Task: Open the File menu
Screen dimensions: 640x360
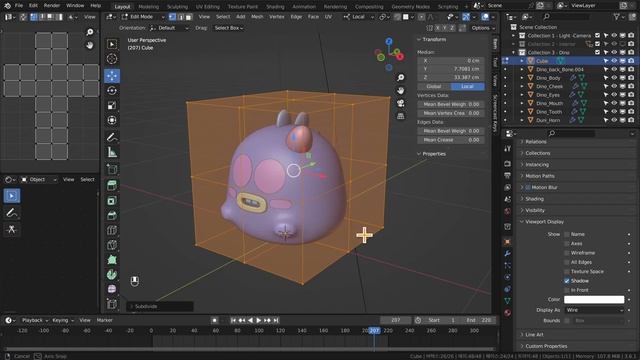Action: click(19, 6)
